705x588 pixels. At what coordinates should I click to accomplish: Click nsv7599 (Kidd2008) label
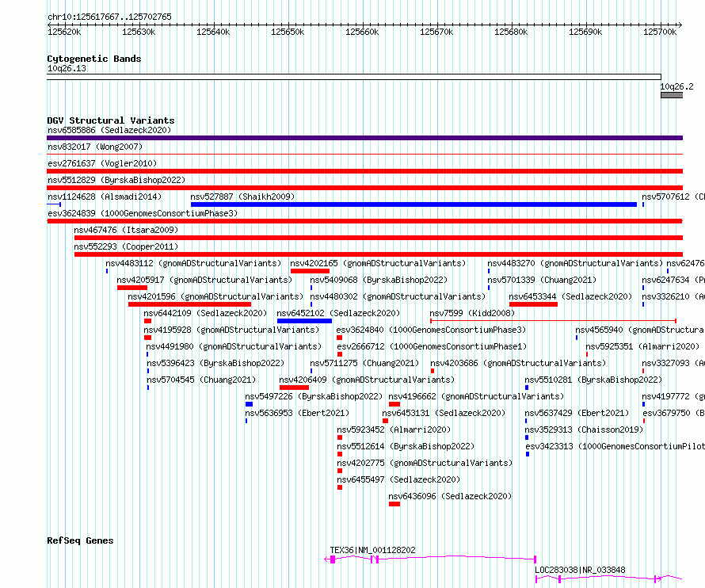tap(472, 313)
